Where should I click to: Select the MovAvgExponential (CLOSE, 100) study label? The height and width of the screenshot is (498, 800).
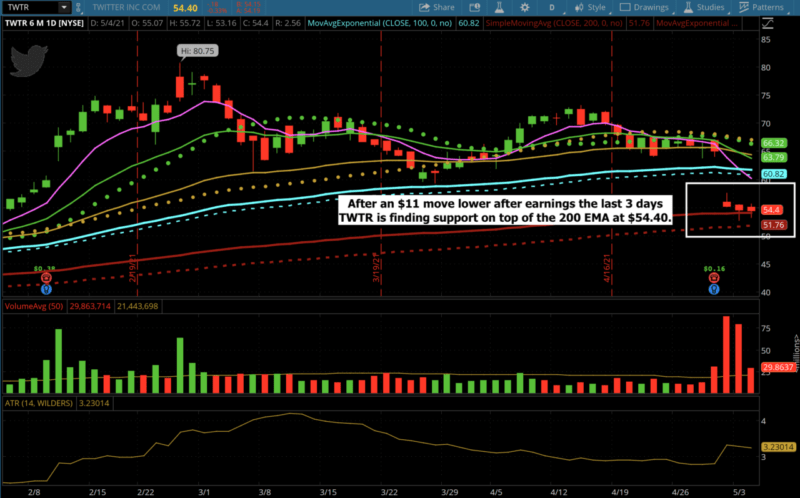(380, 23)
